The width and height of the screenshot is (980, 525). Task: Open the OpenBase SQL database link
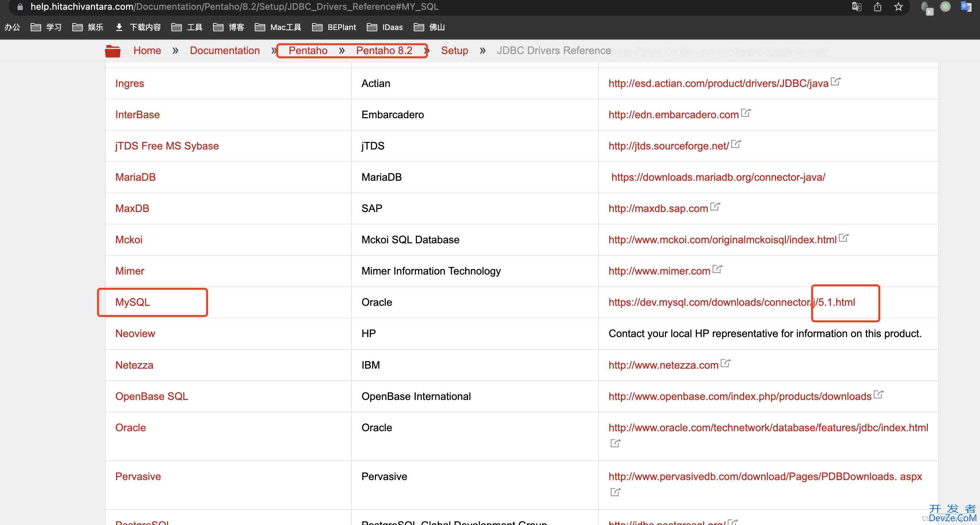click(x=151, y=396)
